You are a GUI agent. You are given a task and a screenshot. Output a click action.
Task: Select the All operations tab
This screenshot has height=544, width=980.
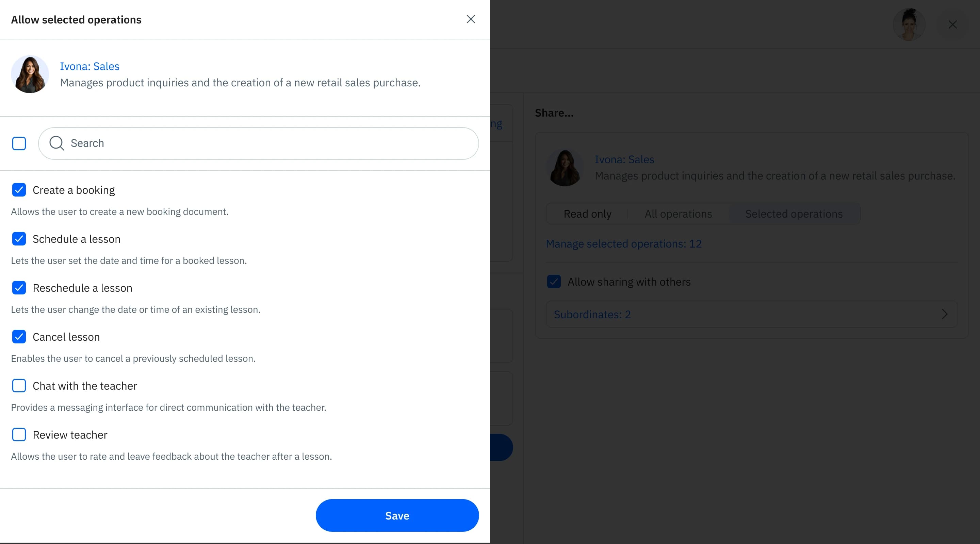pos(678,214)
